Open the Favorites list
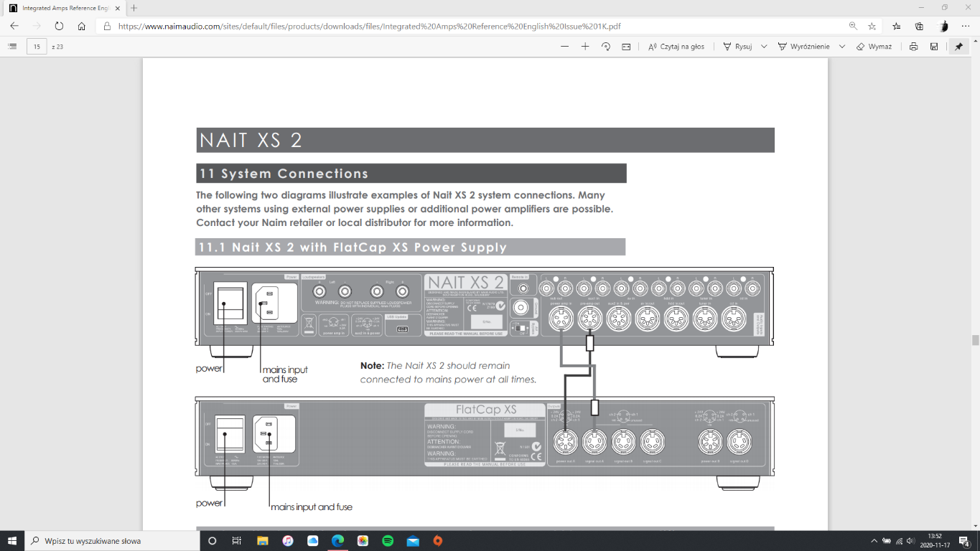 pyautogui.click(x=897, y=26)
